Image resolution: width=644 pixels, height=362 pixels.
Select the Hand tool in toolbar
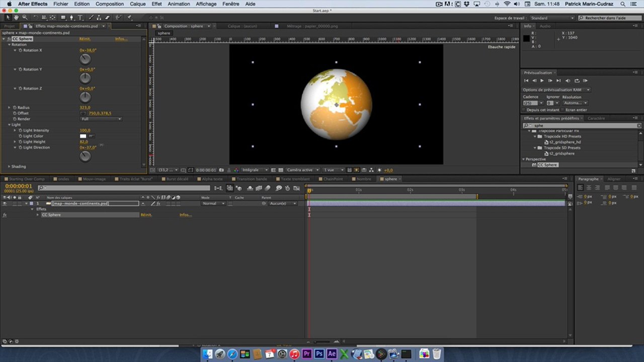16,18
